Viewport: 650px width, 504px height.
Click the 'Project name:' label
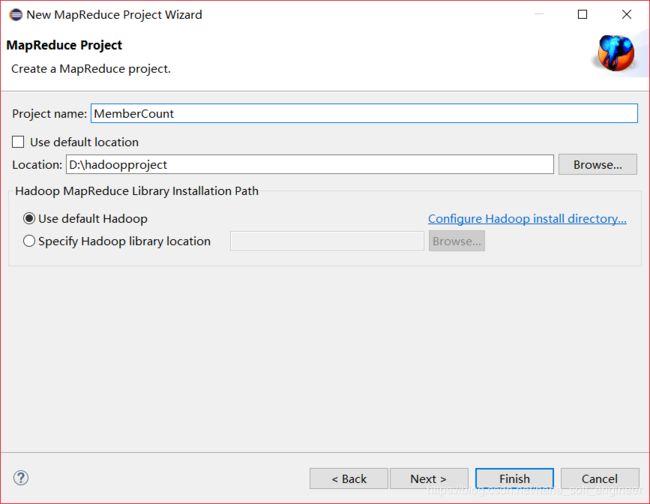pos(49,114)
